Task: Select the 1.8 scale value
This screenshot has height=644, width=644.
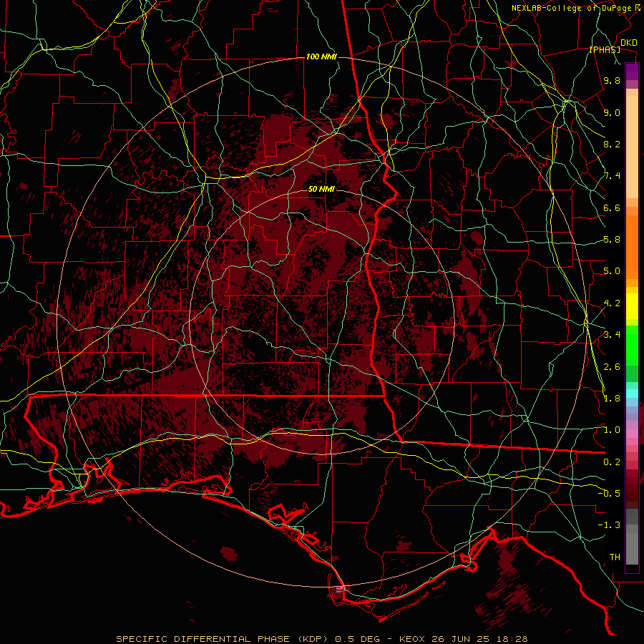Action: coord(612,399)
